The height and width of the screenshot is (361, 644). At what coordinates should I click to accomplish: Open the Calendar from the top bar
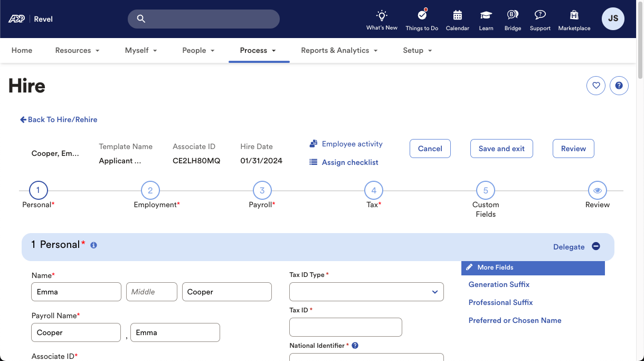(x=457, y=20)
